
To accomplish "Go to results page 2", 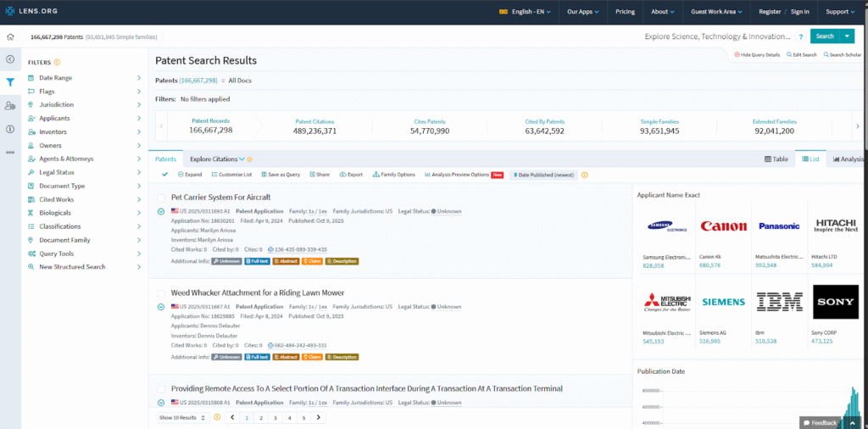I will coord(261,418).
